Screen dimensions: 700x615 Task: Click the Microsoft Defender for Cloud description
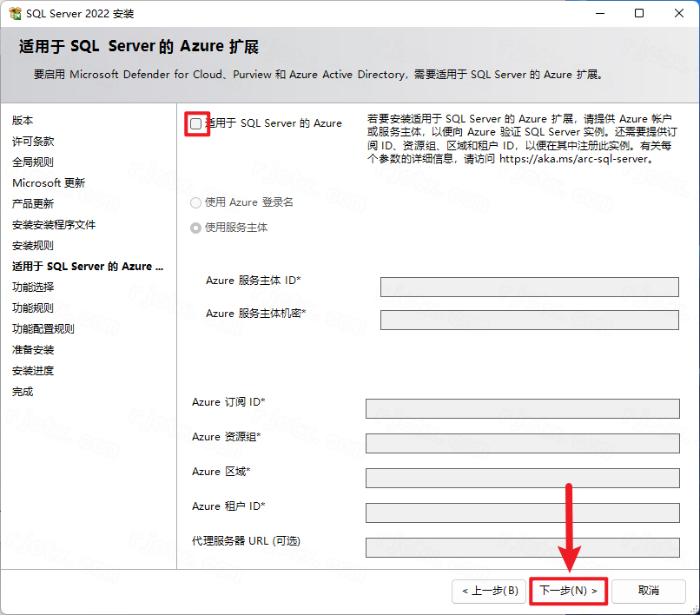tap(320, 75)
